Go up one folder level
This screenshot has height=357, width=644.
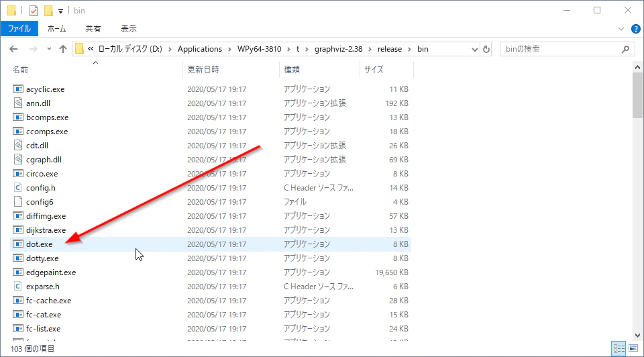pyautogui.click(x=63, y=49)
